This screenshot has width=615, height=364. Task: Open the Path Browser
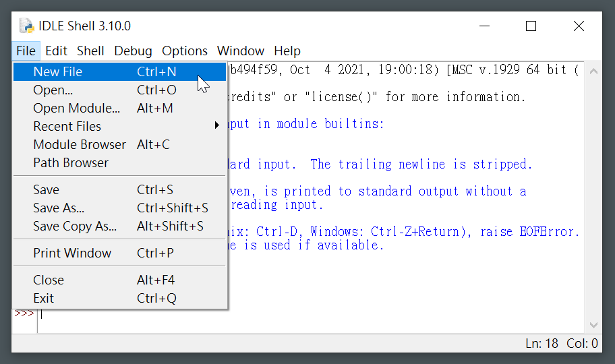pos(119,162)
